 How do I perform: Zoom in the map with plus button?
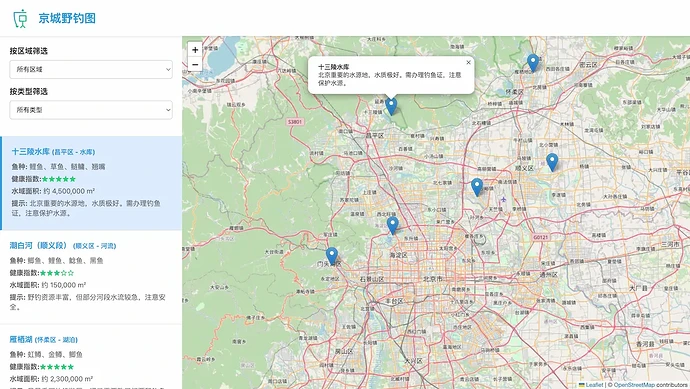[x=195, y=50]
